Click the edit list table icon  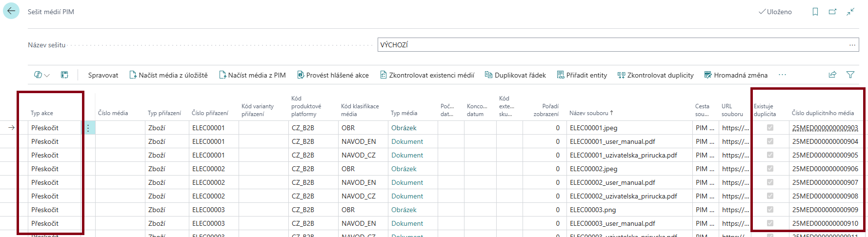[x=64, y=75]
